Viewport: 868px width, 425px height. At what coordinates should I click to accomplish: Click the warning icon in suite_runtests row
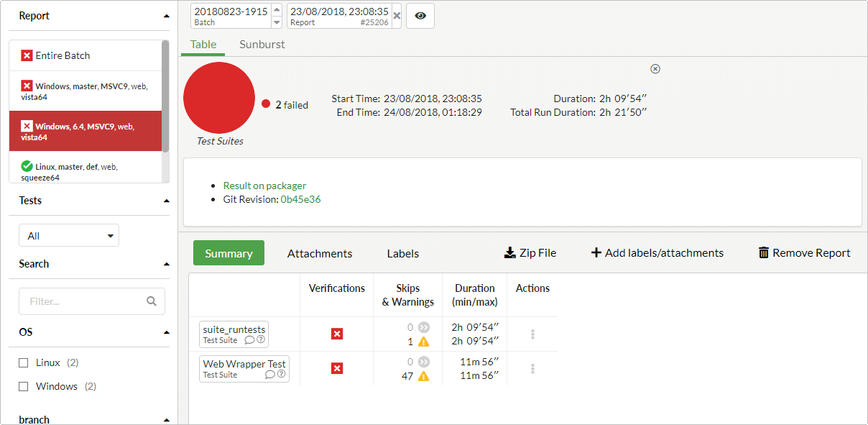[424, 342]
